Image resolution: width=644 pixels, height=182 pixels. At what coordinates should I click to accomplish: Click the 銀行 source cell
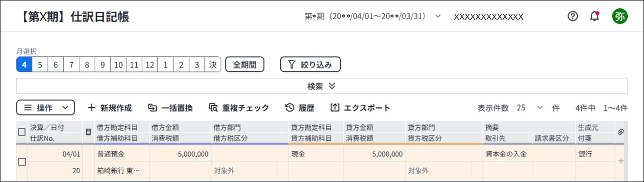coord(594,154)
